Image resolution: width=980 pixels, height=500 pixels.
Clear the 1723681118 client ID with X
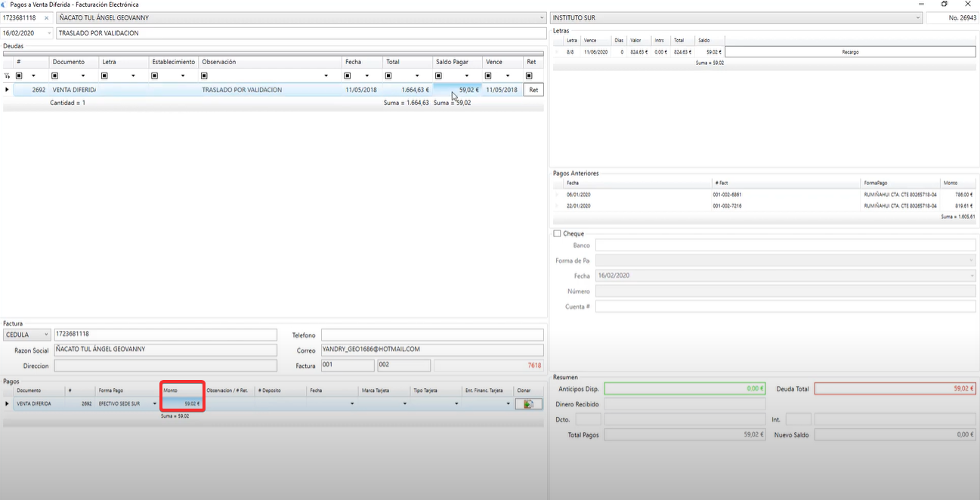pyautogui.click(x=46, y=18)
